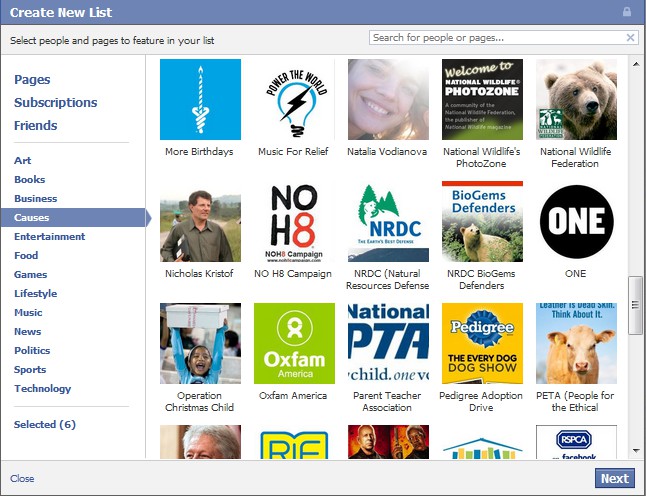Open the Pages section

pos(32,80)
